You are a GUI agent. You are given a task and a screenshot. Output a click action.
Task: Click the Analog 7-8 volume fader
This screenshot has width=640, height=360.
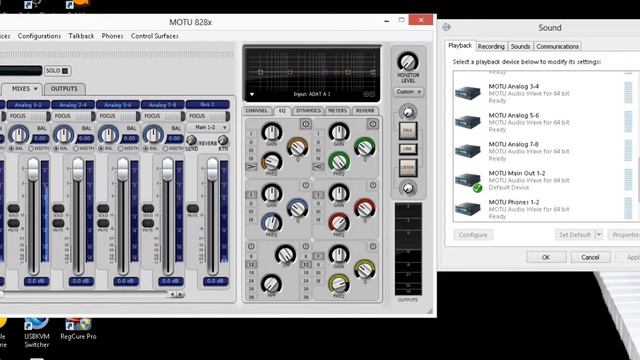[168, 169]
